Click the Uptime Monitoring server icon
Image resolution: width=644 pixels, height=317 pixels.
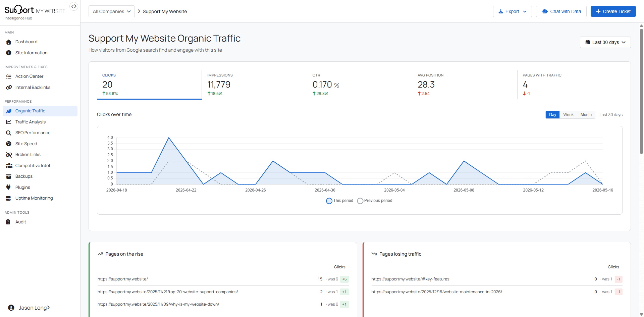[8, 198]
